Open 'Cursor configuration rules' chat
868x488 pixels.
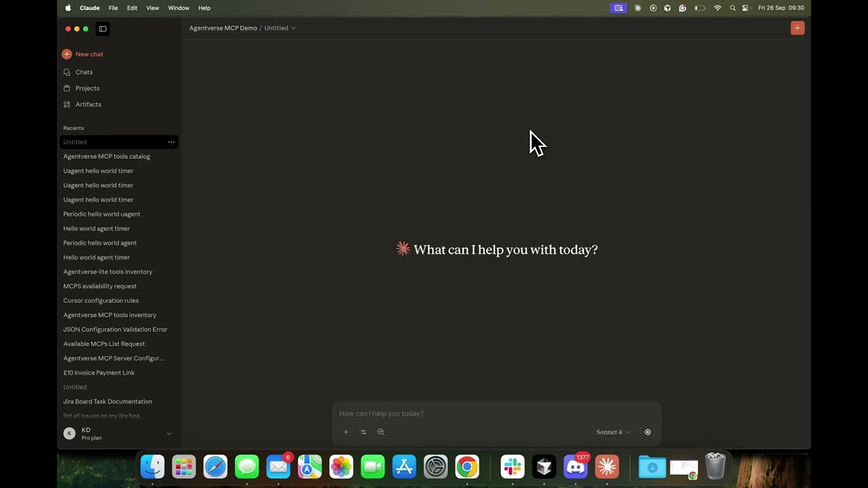point(101,300)
